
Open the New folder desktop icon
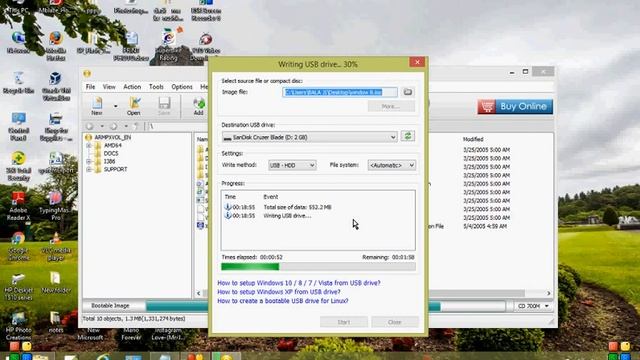(56, 282)
